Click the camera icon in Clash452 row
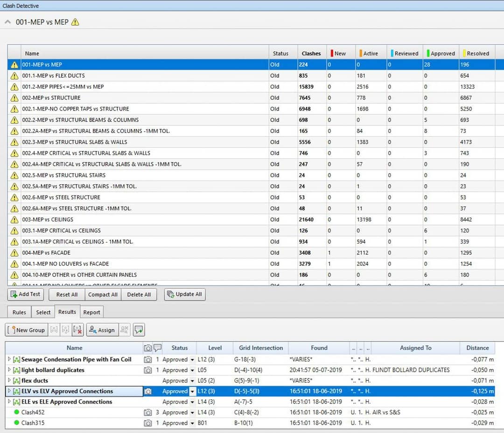Image resolution: width=504 pixels, height=433 pixels. click(x=147, y=412)
